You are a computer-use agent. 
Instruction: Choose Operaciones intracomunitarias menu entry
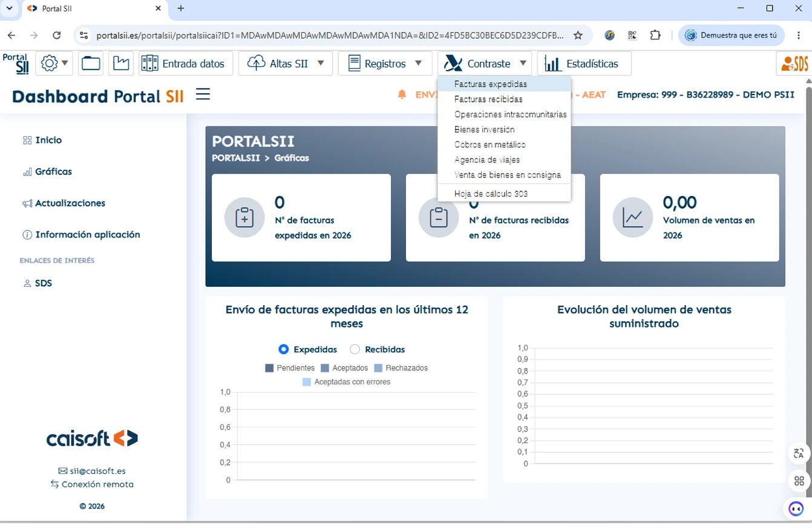click(504, 114)
